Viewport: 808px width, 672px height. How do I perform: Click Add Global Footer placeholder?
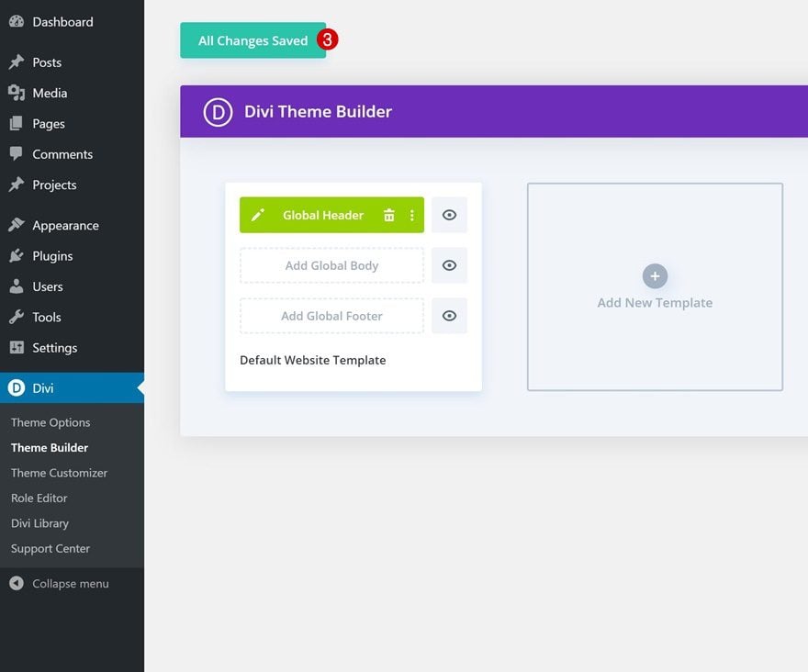[331, 316]
